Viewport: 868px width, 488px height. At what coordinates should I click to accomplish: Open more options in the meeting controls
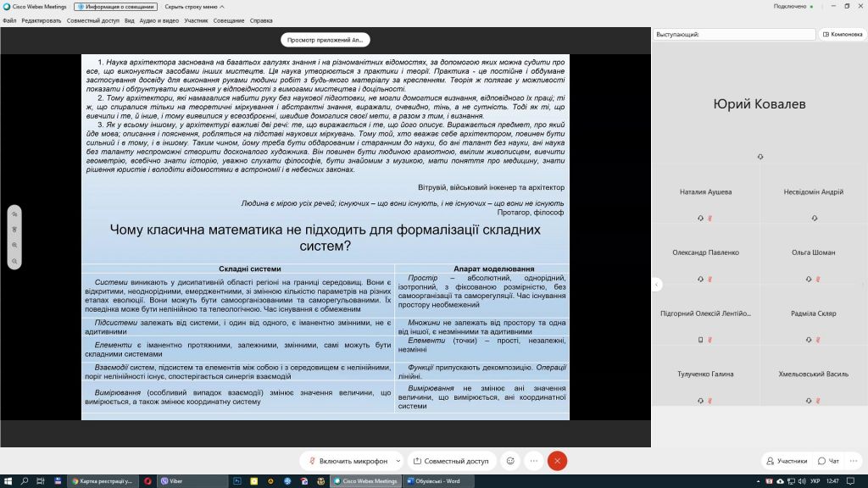click(x=534, y=461)
